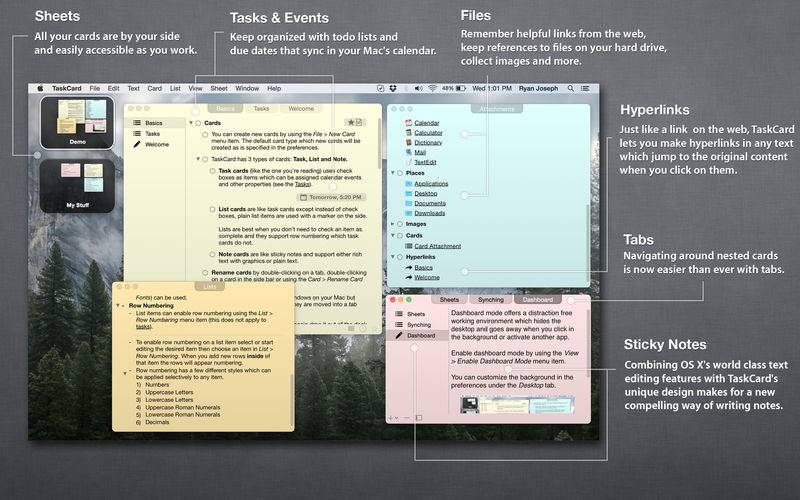Screen dimensions: 800x500
Task: Click the Basics card vertical scrollbar
Action: tap(379, 144)
